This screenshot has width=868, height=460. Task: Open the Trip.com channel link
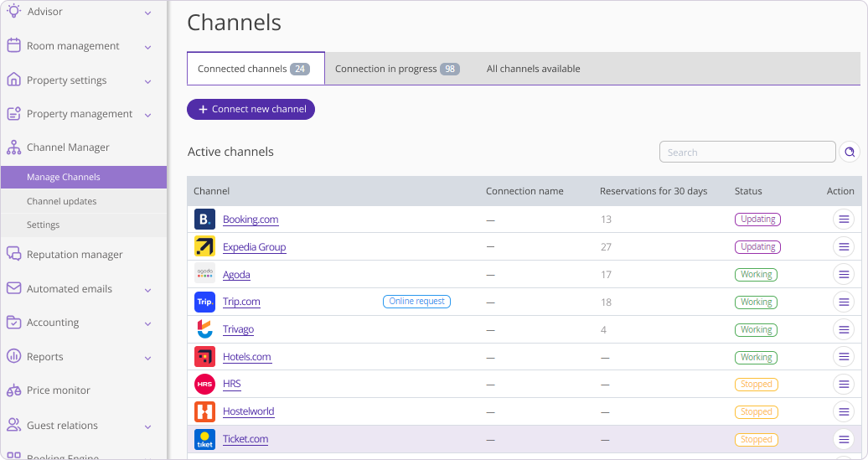click(241, 302)
